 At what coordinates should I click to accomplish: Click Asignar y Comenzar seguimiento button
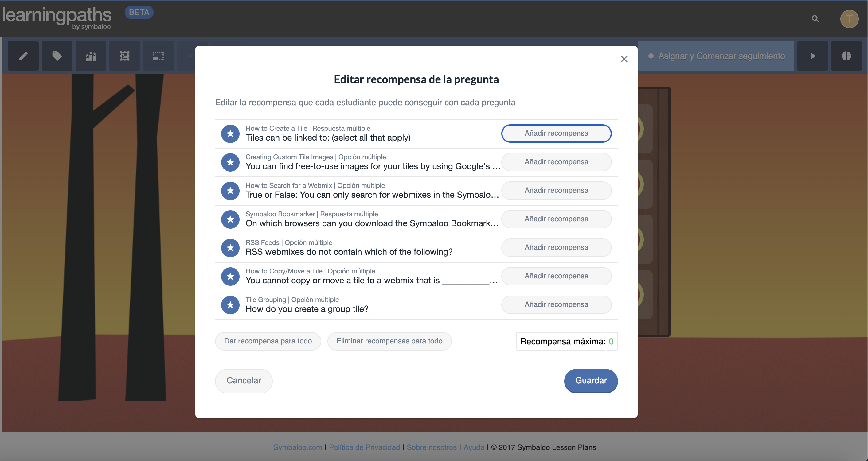716,56
